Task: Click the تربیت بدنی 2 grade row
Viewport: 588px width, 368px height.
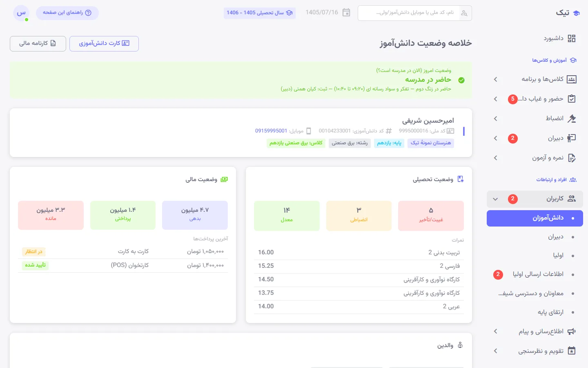Action: pos(359,253)
